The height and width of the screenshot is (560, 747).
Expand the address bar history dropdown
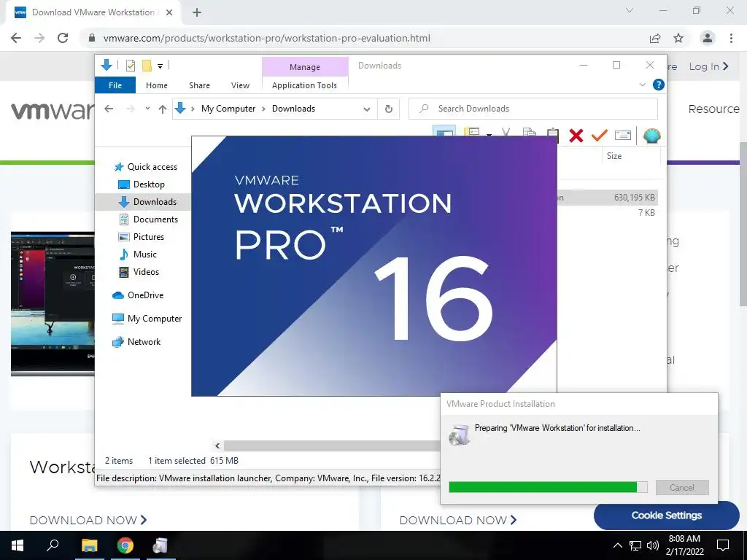(x=367, y=109)
